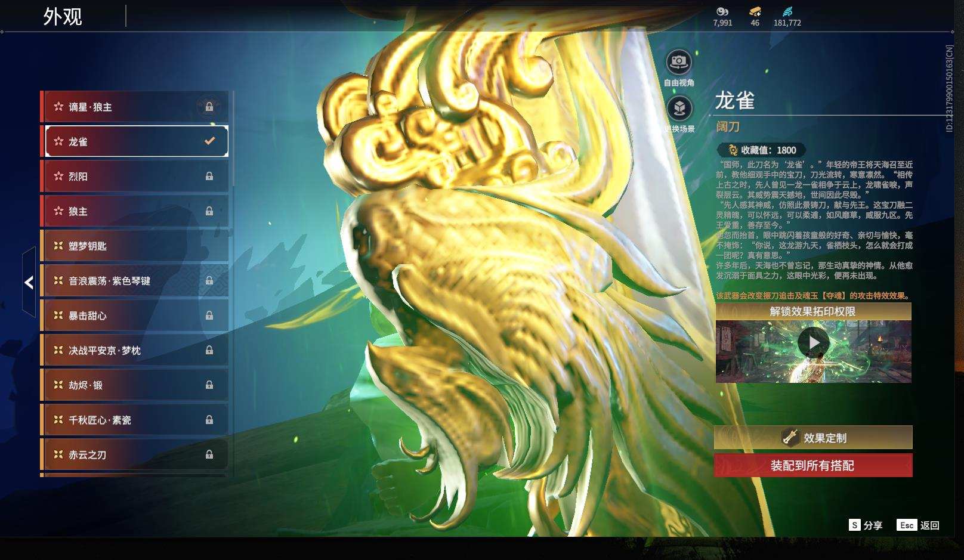This screenshot has width=964, height=560.
Task: Select the 赤云之刃 skin entry
Action: [x=135, y=454]
